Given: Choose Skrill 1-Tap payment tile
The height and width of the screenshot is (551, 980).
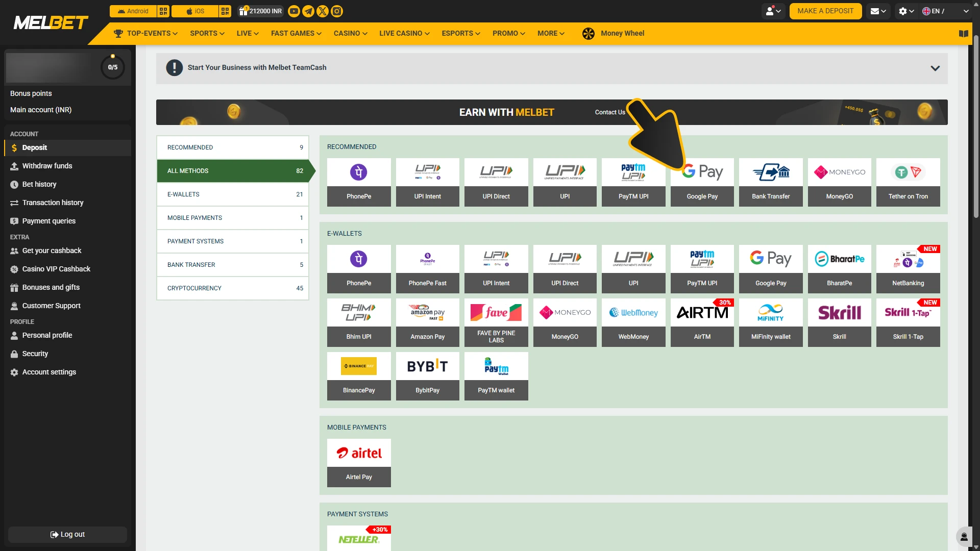Looking at the screenshot, I should (908, 322).
